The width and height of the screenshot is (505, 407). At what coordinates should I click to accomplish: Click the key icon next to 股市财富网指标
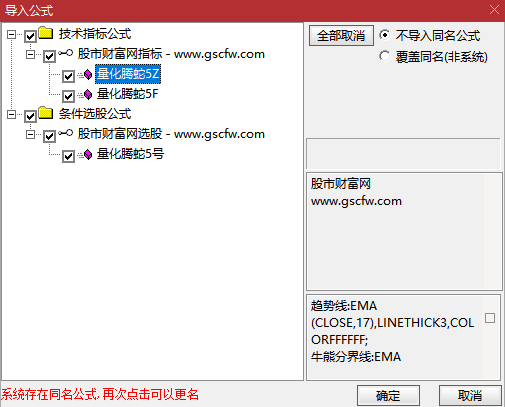click(x=66, y=53)
